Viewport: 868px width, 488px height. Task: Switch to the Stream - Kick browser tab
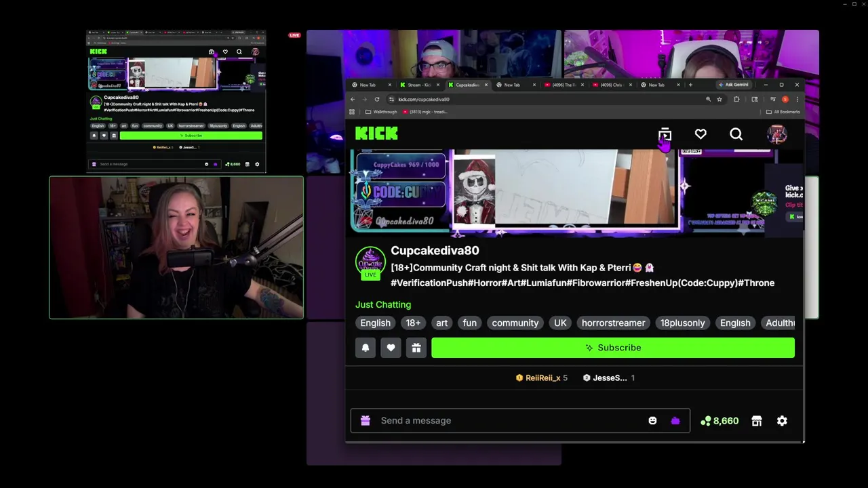coord(418,85)
